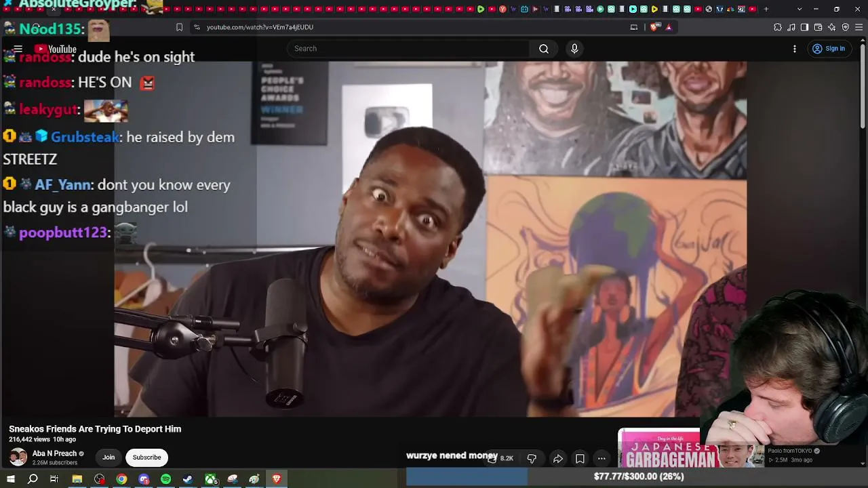Open Steam from the taskbar
868x488 pixels.
[188, 479]
